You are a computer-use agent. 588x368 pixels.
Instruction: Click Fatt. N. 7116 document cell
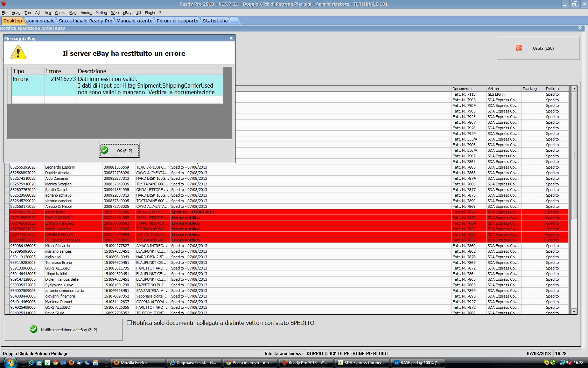pos(469,94)
